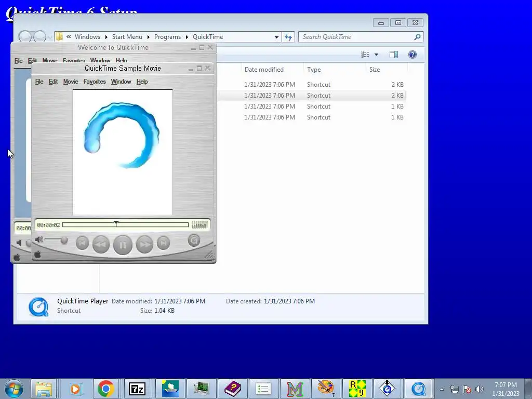Open the Windows Start button
The image size is (532, 399).
click(14, 389)
